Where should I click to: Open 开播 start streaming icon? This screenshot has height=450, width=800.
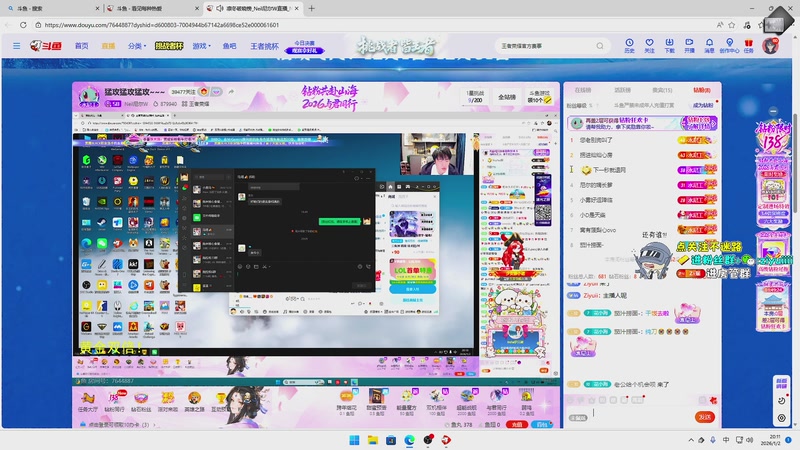tap(689, 45)
